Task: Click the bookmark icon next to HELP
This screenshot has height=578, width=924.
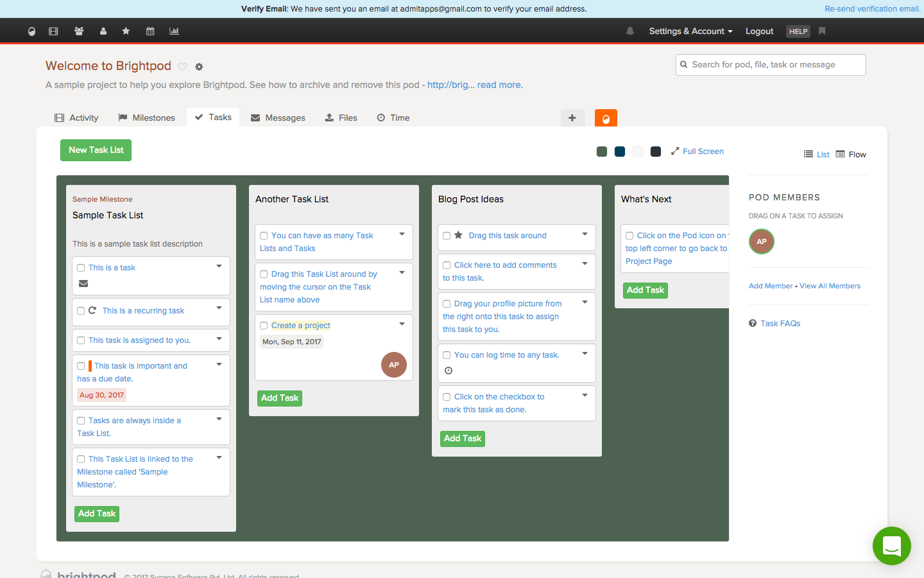Action: click(x=822, y=31)
